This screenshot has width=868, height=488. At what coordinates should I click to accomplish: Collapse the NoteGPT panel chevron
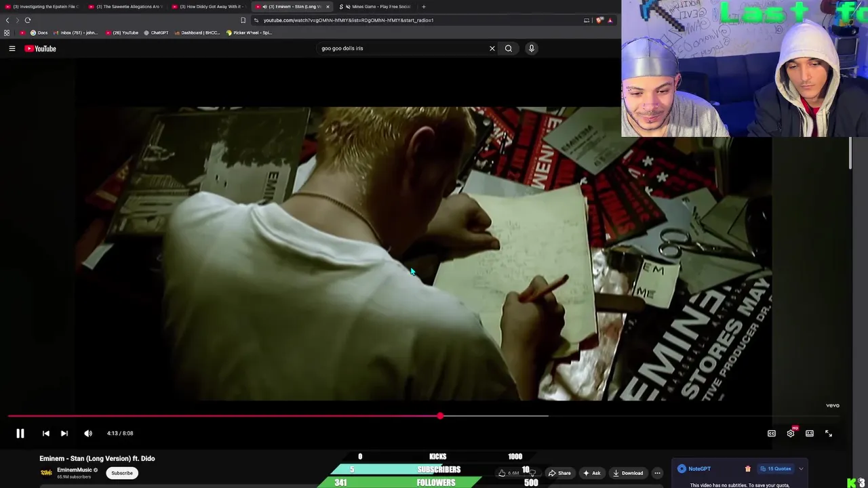pyautogui.click(x=801, y=469)
